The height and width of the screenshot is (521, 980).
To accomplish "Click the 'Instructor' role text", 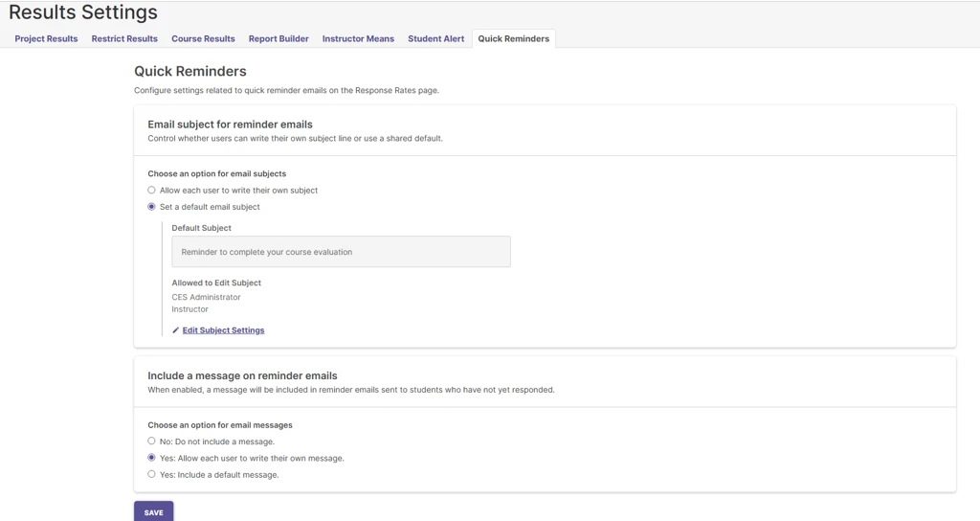I will 190,309.
